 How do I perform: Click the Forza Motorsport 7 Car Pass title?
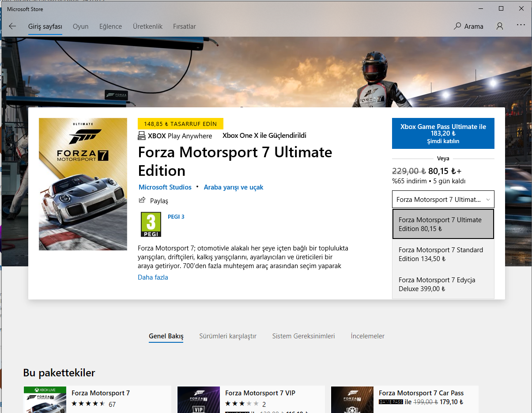point(421,393)
